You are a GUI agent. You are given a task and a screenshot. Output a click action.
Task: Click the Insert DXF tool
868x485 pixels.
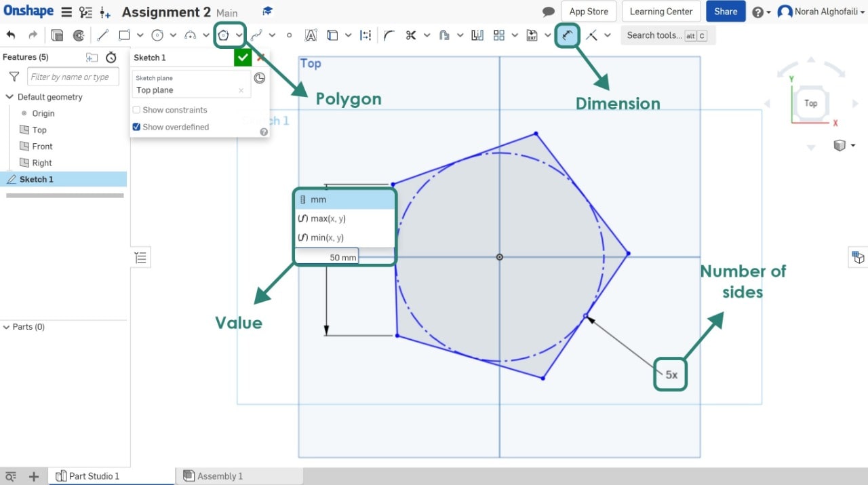[x=532, y=35]
